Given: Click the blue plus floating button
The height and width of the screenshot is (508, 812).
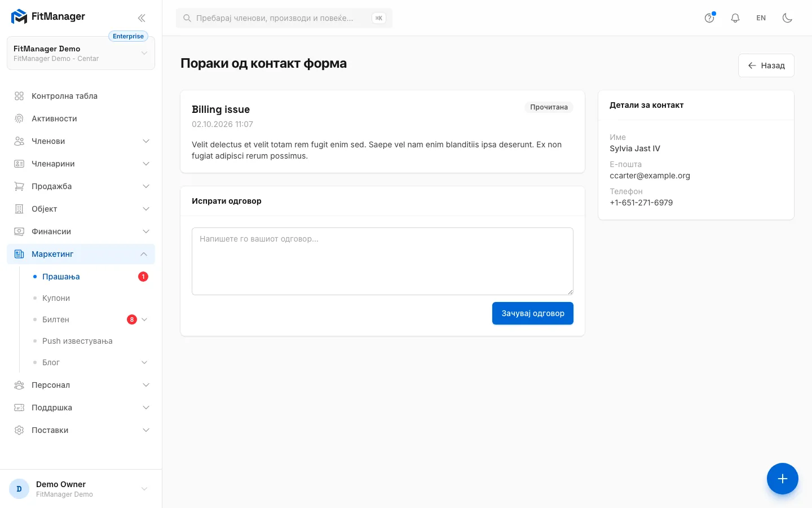Looking at the screenshot, I should point(783,479).
